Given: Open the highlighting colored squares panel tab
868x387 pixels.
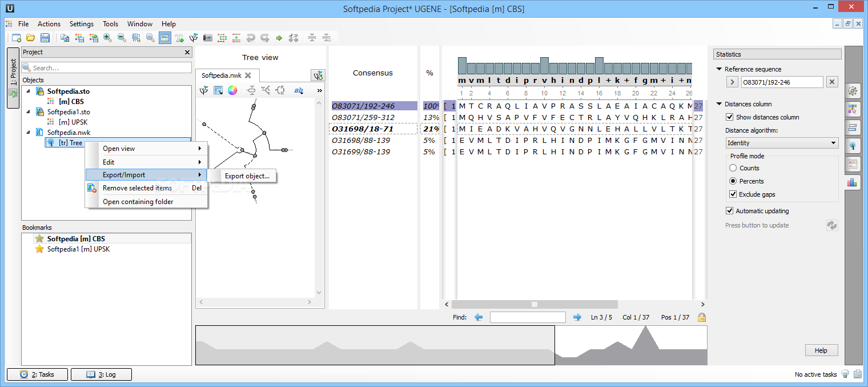Looking at the screenshot, I should point(853,109).
